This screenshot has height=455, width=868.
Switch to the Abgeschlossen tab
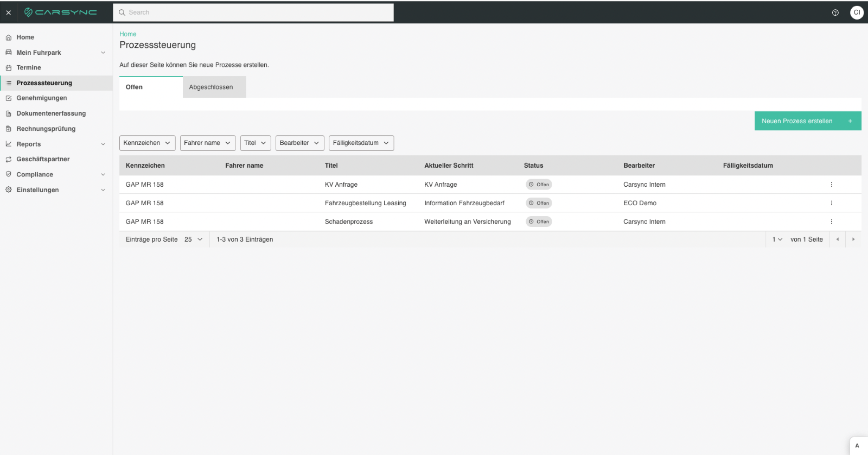[x=214, y=87]
